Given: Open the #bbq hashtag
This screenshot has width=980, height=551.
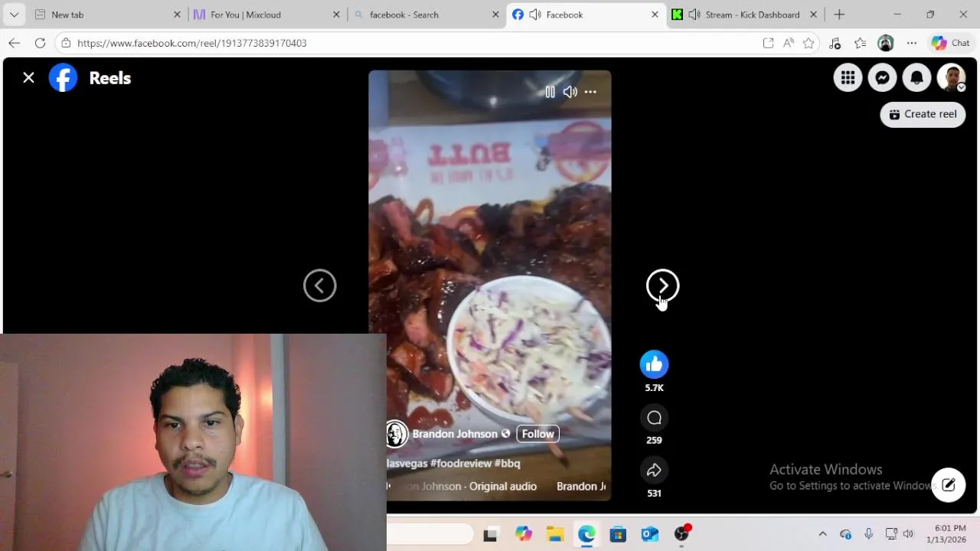Looking at the screenshot, I should point(508,464).
